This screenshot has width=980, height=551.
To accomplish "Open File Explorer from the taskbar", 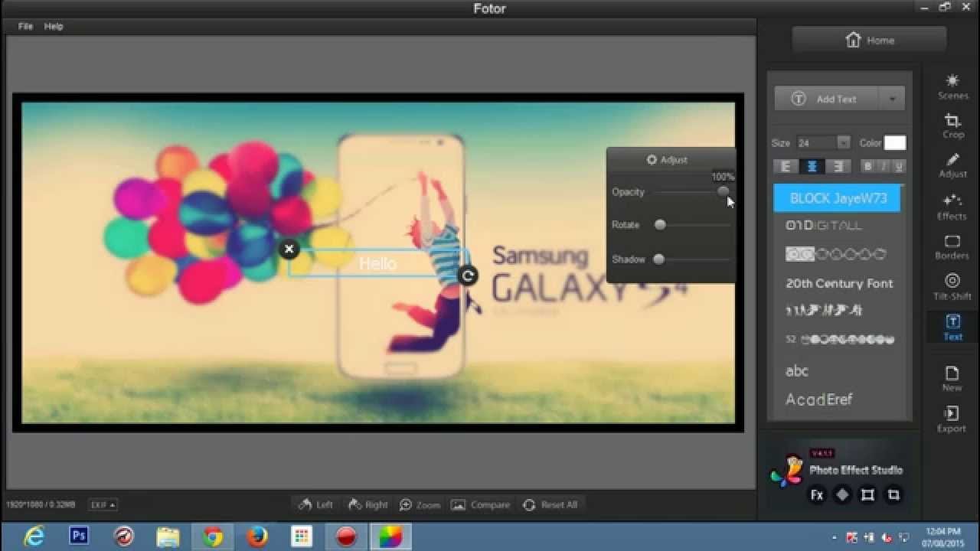I will point(168,536).
